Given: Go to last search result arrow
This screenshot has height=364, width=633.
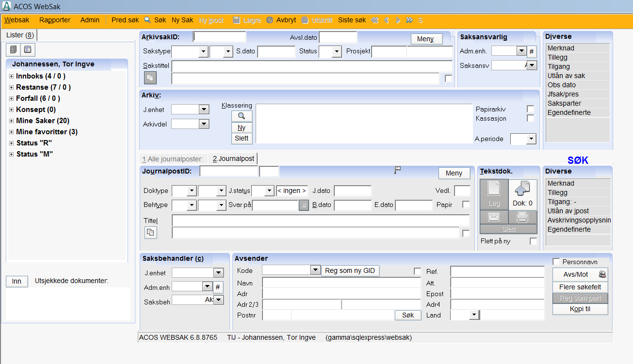Looking at the screenshot, I should pyautogui.click(x=409, y=20).
